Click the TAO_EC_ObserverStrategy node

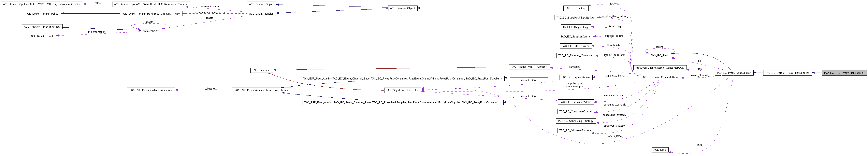(x=575, y=130)
